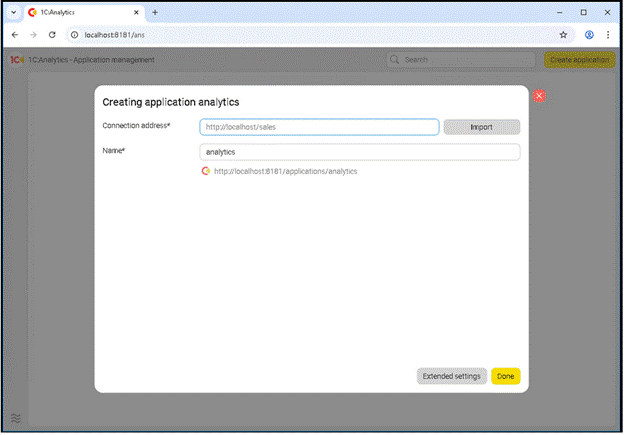Focus the Connection address input field
This screenshot has width=624, height=435.
click(319, 127)
